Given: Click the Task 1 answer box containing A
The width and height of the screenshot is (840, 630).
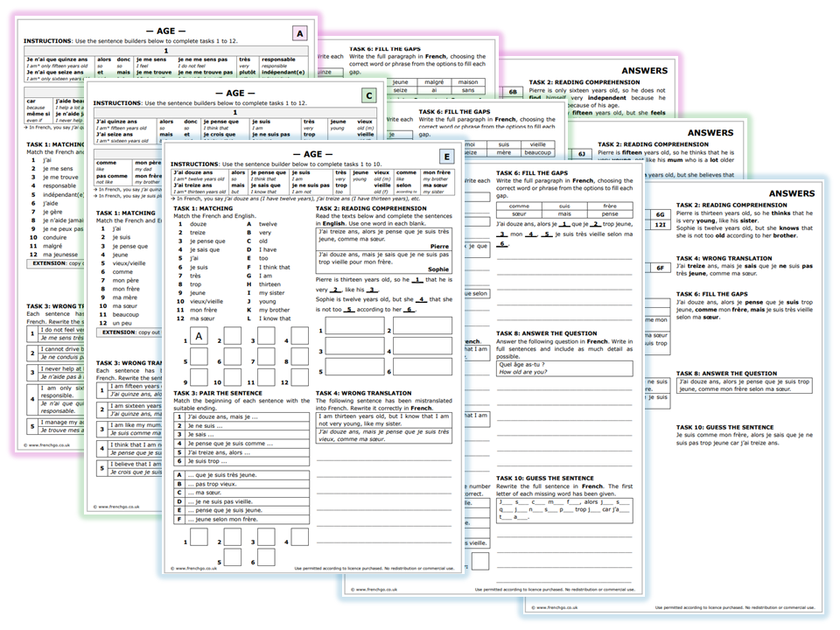Looking at the screenshot, I should pyautogui.click(x=200, y=336).
